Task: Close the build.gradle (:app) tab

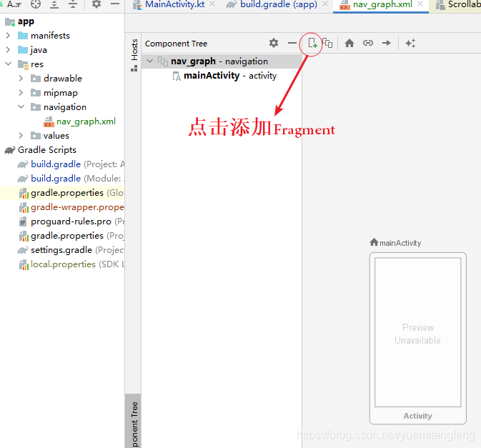Action: tap(325, 4)
